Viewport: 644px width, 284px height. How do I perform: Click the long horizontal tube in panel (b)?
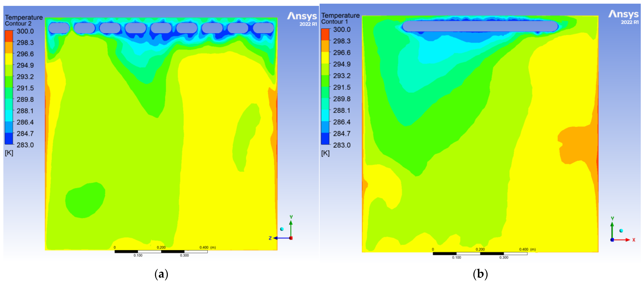pos(480,26)
